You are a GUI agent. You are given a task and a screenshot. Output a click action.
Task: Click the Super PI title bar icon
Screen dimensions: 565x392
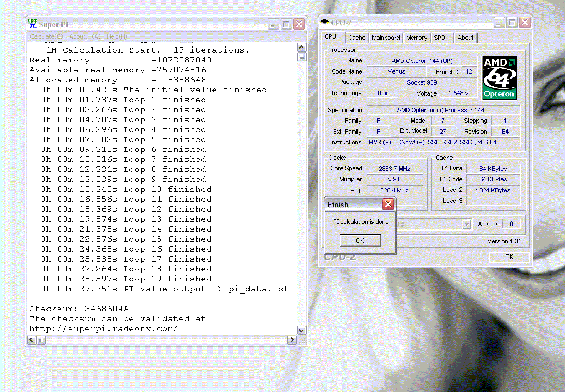pos(33,24)
